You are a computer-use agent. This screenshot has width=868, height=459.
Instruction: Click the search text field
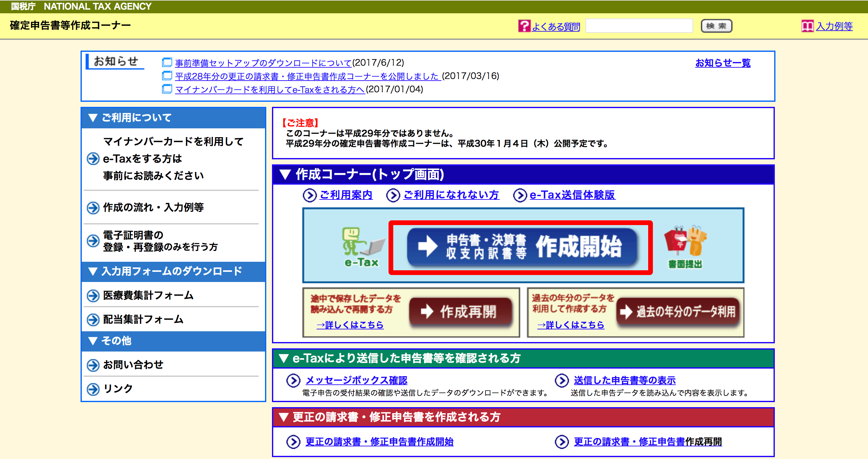(639, 26)
